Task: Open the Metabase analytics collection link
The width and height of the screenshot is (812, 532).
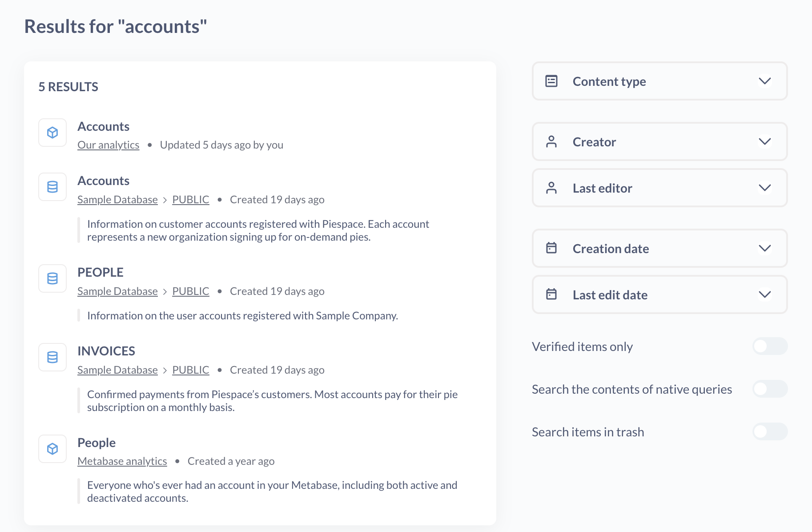Action: click(122, 461)
